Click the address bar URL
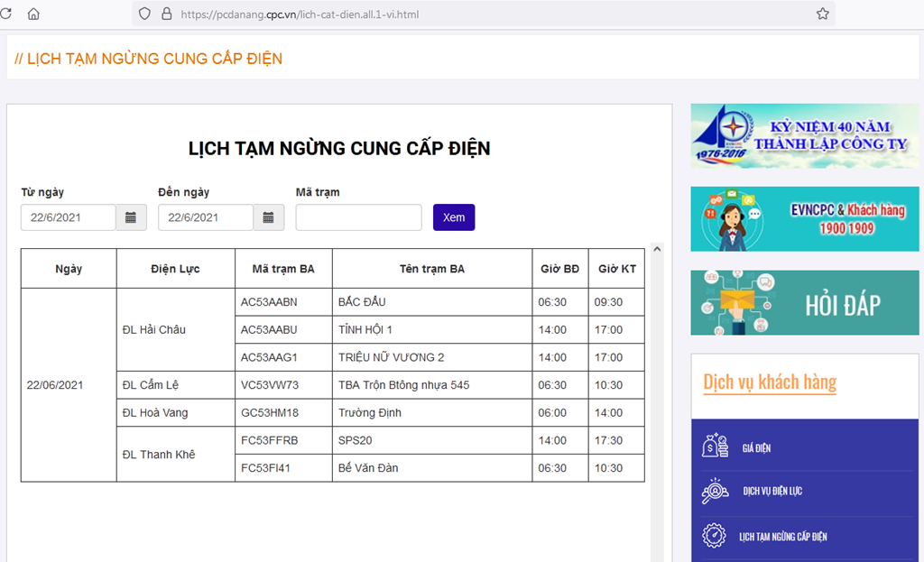This screenshot has width=924, height=562. click(300, 14)
